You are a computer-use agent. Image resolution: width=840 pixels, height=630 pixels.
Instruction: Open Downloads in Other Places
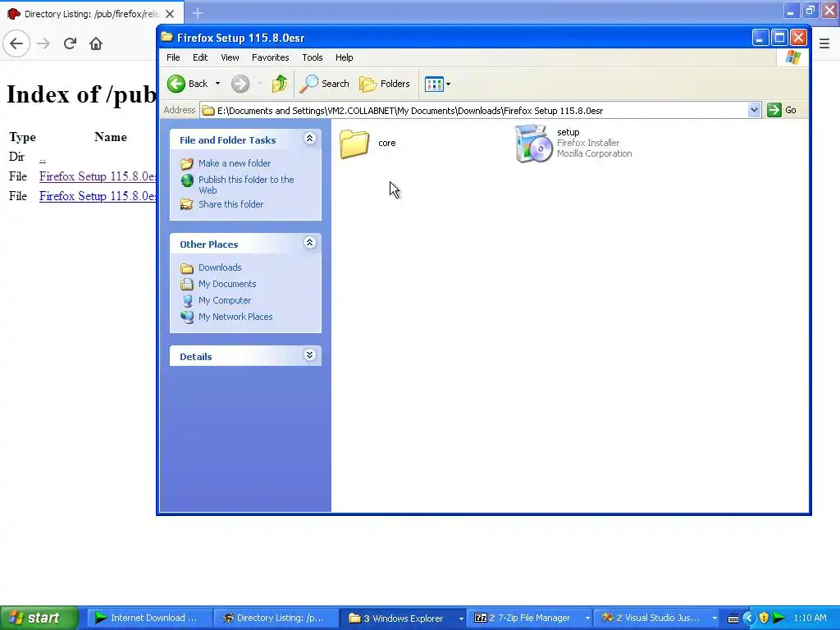tap(220, 267)
